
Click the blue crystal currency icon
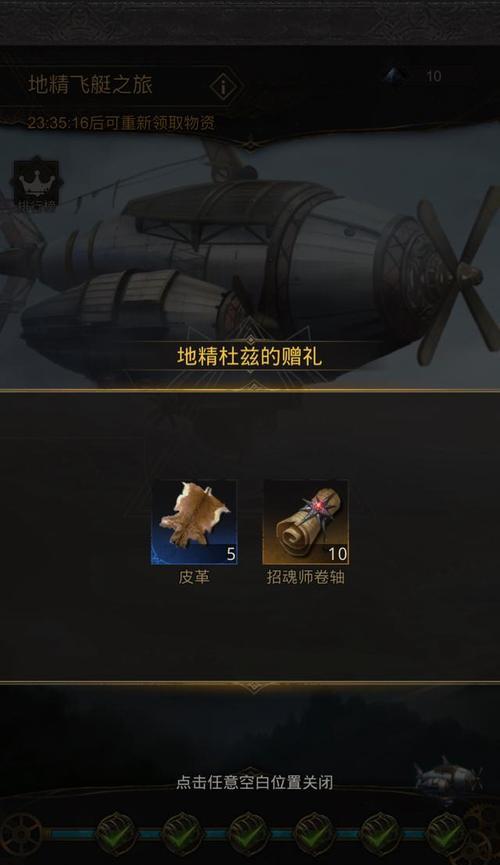coord(394,76)
